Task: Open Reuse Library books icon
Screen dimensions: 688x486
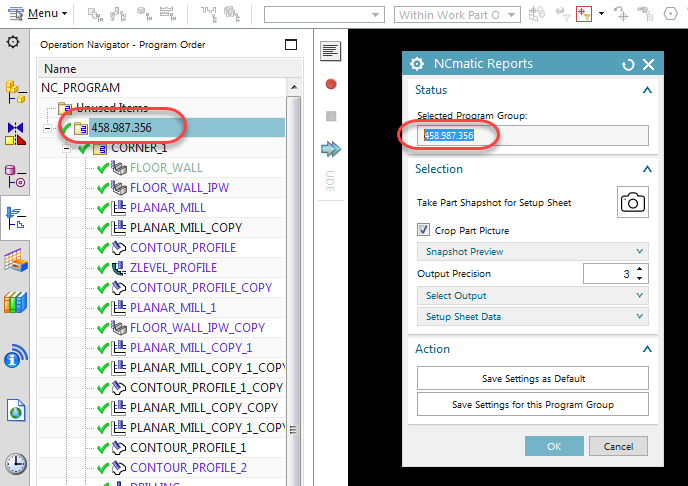Action: [x=15, y=302]
